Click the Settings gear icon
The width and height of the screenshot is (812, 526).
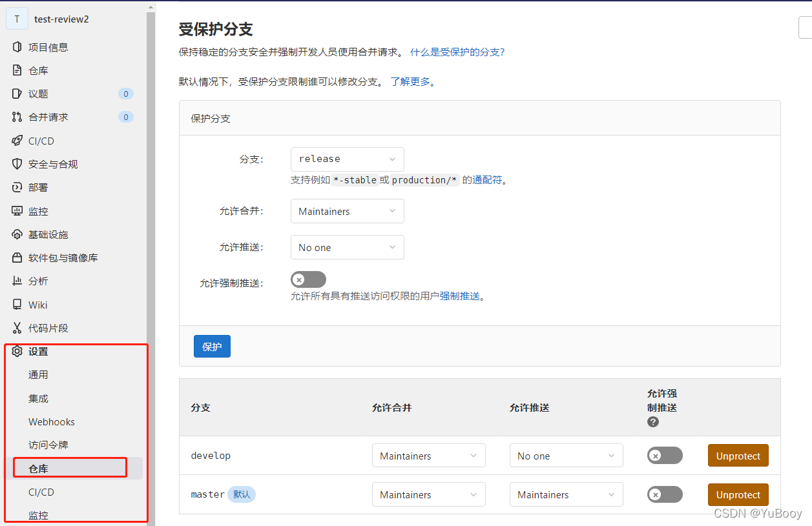pyautogui.click(x=17, y=351)
